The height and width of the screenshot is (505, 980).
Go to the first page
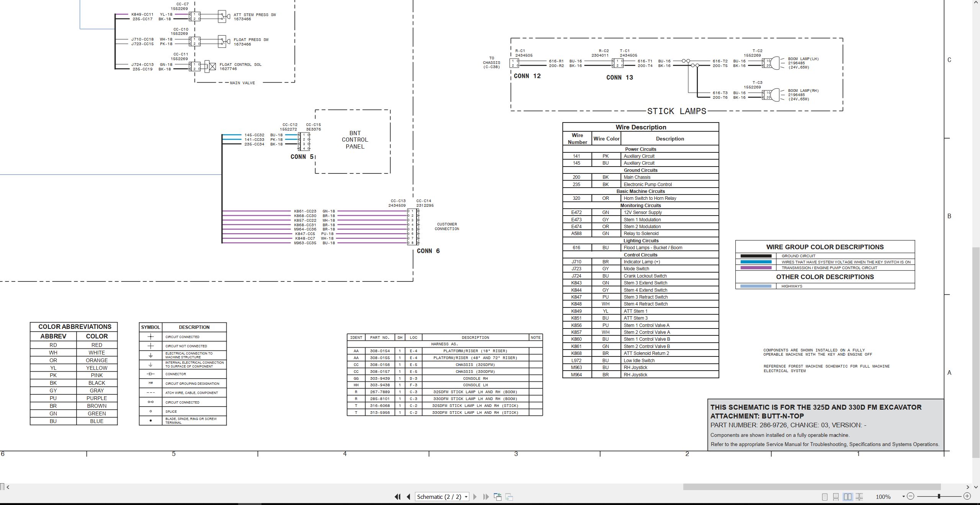coord(397,497)
